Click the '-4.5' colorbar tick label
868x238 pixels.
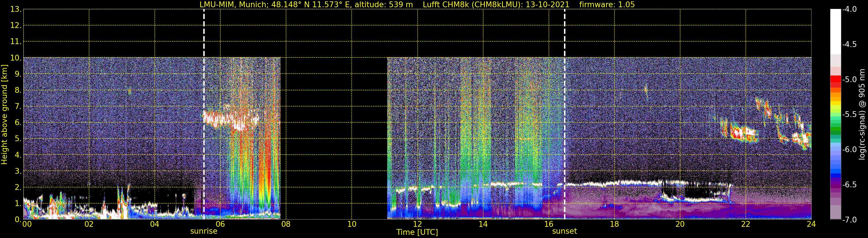(849, 44)
